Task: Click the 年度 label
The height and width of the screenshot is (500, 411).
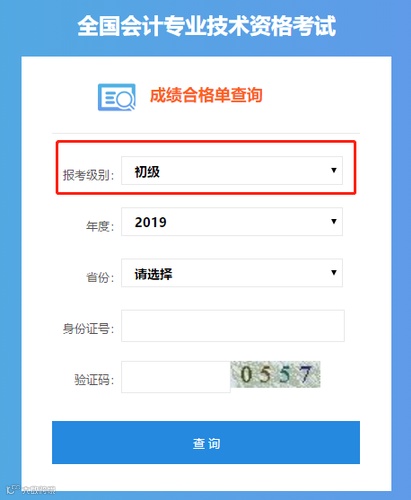Action: pos(100,226)
